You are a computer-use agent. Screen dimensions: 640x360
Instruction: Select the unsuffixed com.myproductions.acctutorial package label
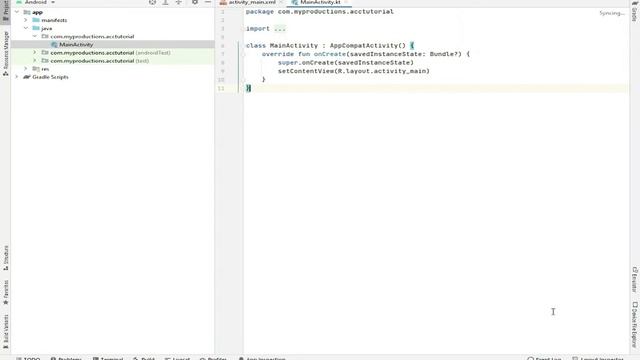point(92,36)
